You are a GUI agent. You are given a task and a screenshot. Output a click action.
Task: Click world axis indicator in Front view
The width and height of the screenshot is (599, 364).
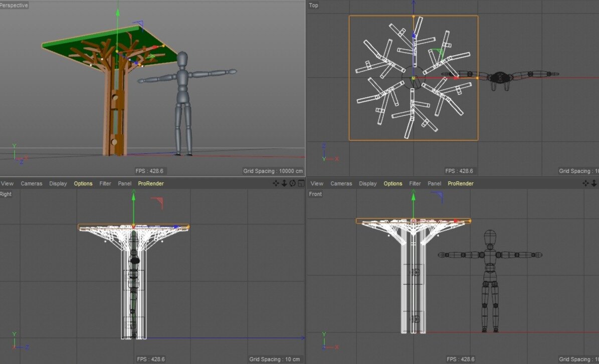pyautogui.click(x=329, y=341)
